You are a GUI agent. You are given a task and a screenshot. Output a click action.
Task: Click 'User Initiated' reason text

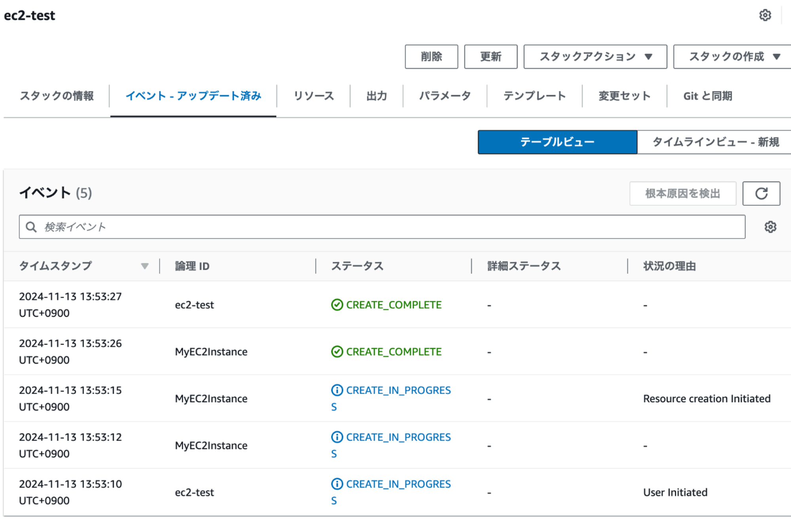(x=675, y=492)
